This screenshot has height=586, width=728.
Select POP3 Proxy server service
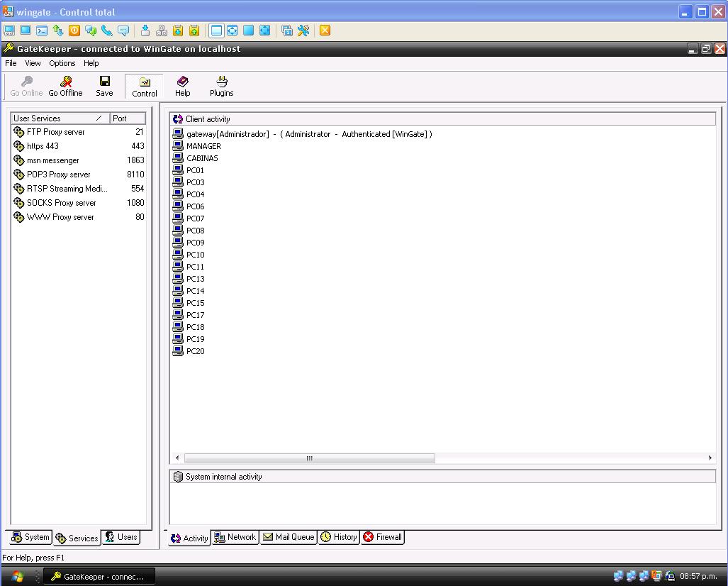pos(78,175)
